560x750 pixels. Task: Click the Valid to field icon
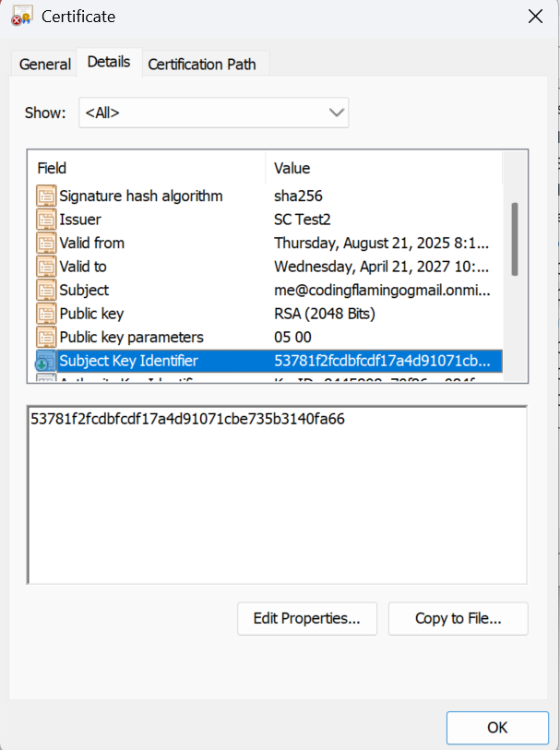[45, 267]
